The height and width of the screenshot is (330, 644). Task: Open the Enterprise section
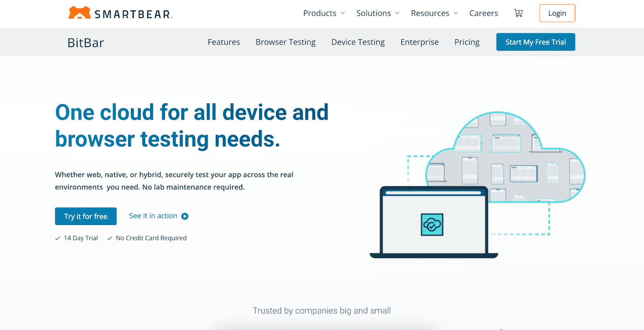pyautogui.click(x=419, y=42)
